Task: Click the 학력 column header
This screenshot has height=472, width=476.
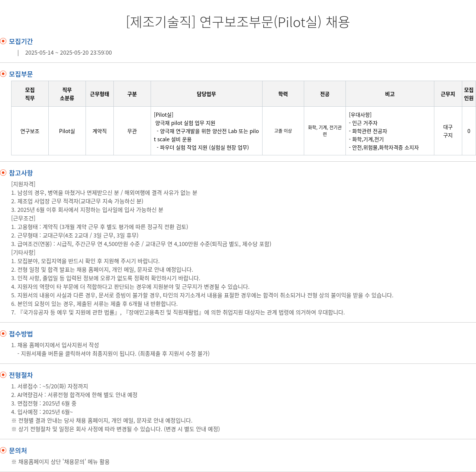Action: 283,94
